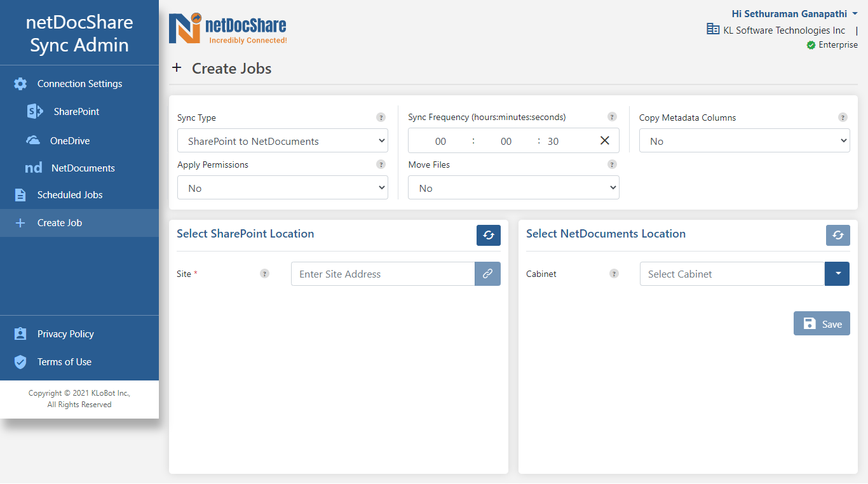868x484 pixels.
Task: Click the building icon beside KL Software Technologies
Action: (713, 29)
